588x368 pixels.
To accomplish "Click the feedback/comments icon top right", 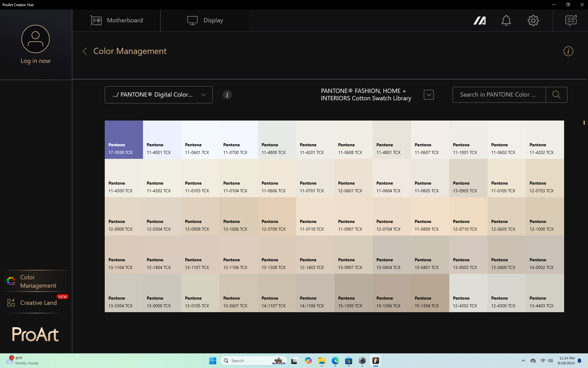I will pos(571,20).
